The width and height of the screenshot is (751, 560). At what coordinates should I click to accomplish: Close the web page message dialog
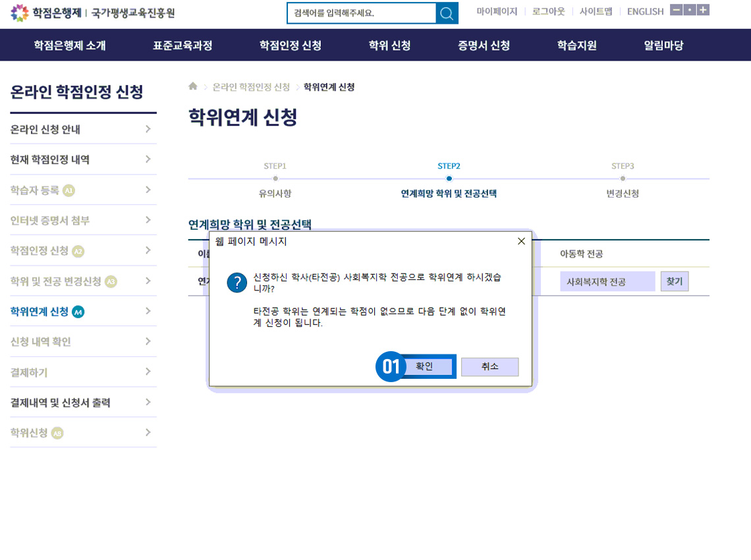(521, 241)
